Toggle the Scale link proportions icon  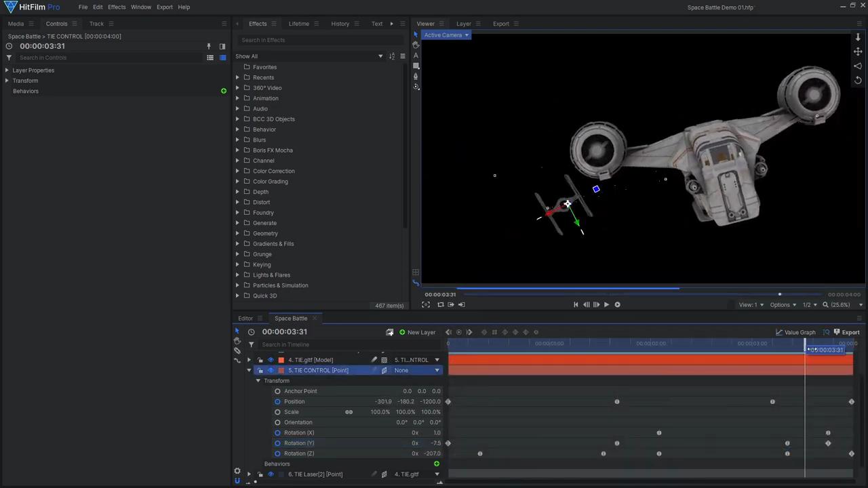[349, 412]
